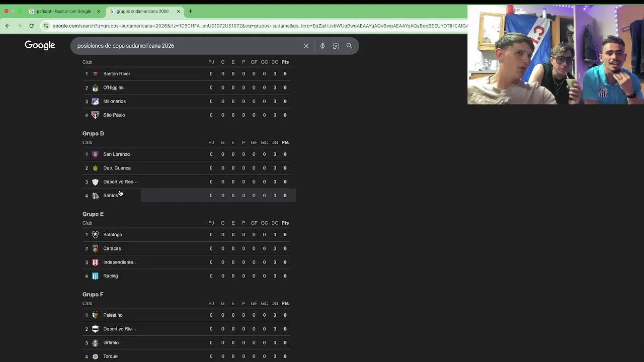This screenshot has width=644, height=362.
Task: Open Caracas team name
Action: coord(112,248)
